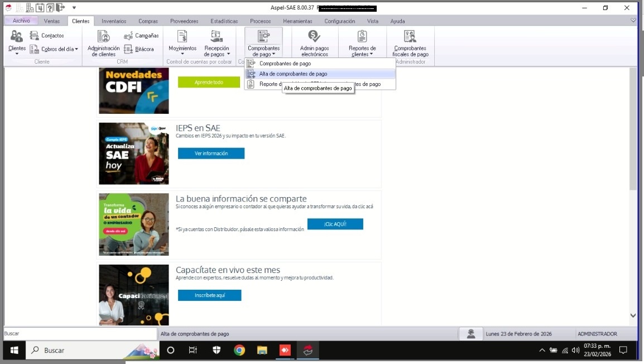Screen dimensions: 644x364
Task: Open Comprobantes fiscales de pago
Action: tap(410, 44)
